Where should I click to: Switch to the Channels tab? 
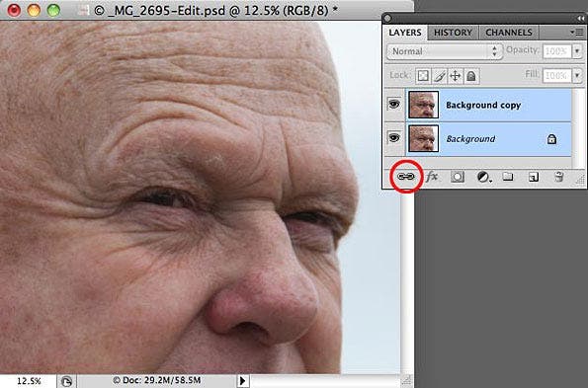[x=509, y=33]
